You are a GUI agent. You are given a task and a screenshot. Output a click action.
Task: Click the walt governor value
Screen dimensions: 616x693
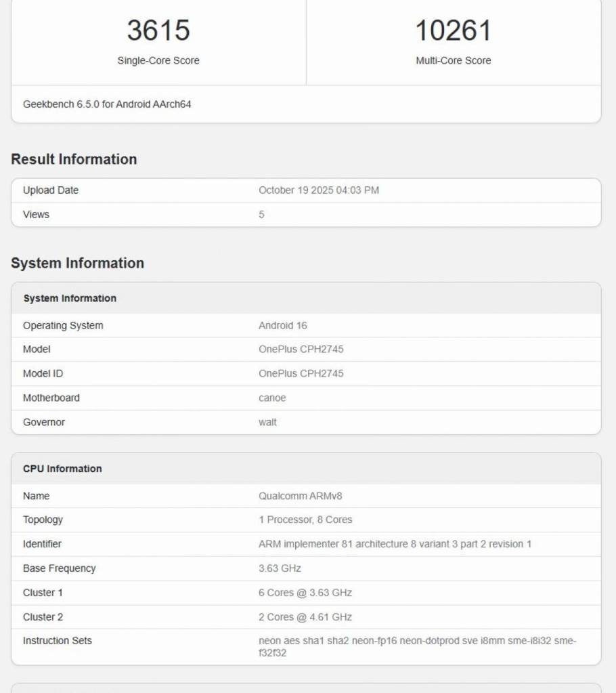267,422
